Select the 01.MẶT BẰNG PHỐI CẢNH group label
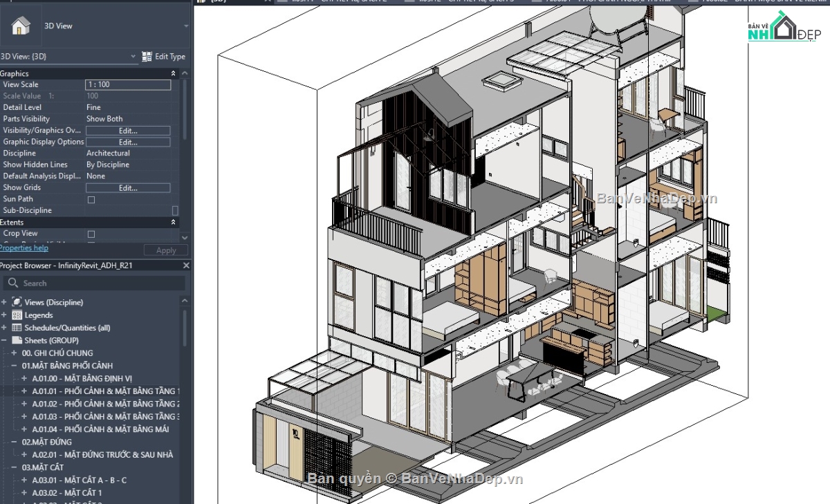830x504 pixels. coord(67,366)
